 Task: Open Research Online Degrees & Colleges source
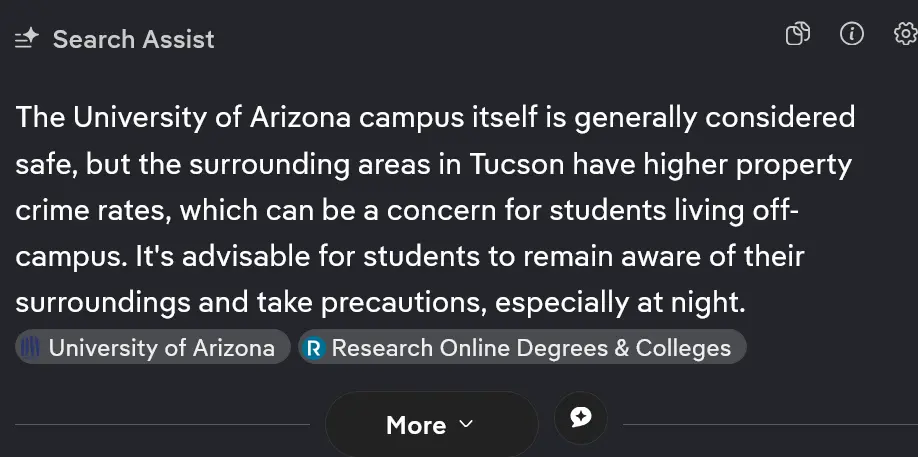click(x=531, y=348)
